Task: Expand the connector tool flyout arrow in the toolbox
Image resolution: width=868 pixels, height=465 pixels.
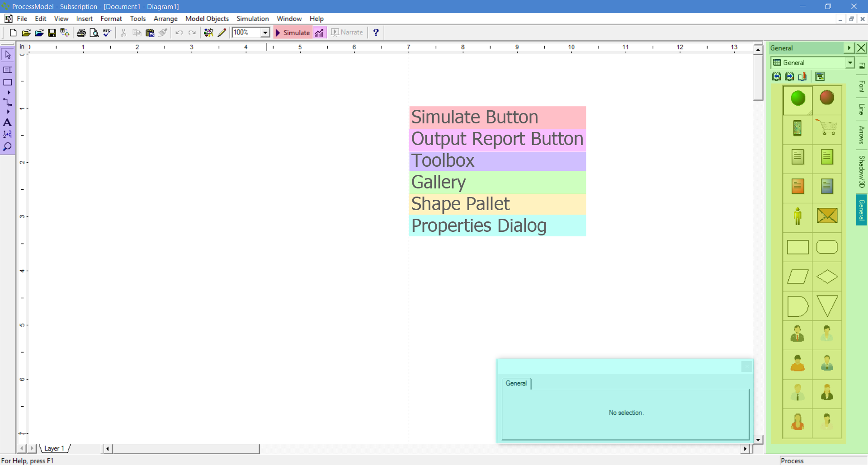Action: 9,112
